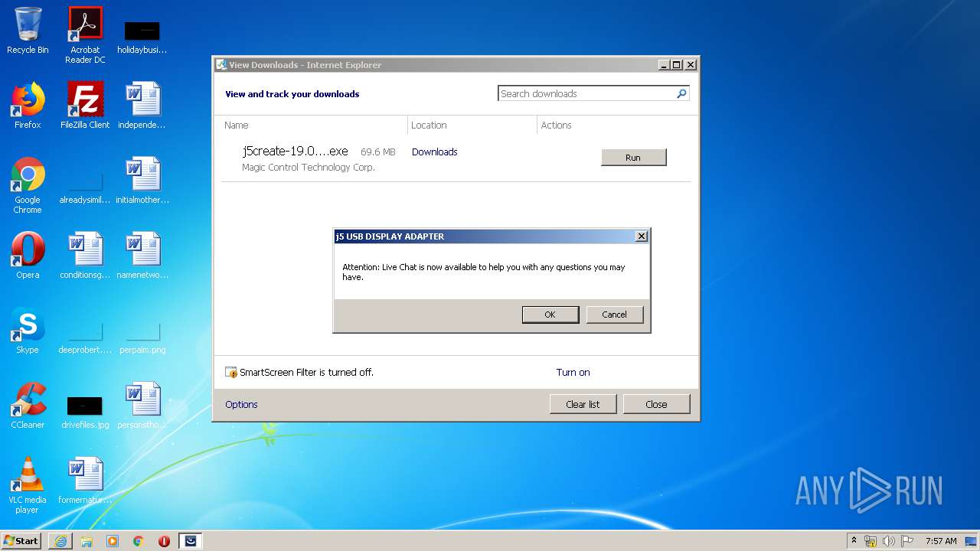Show hidden tray icons arrow
The image size is (980, 551).
point(854,541)
